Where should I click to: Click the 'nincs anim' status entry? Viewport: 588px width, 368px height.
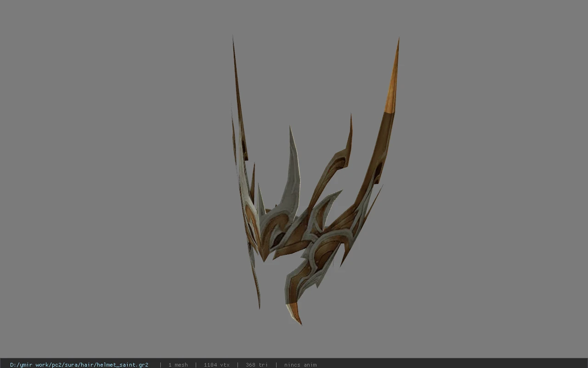coord(300,365)
